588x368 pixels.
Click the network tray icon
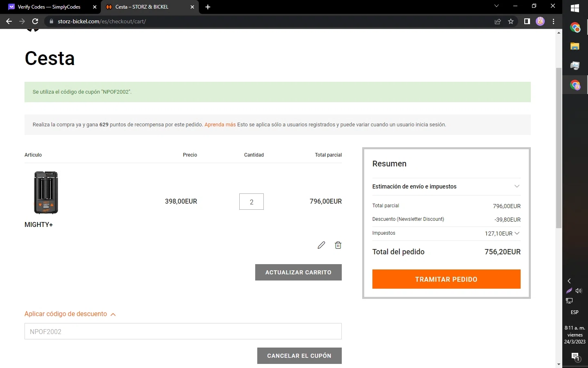click(569, 301)
